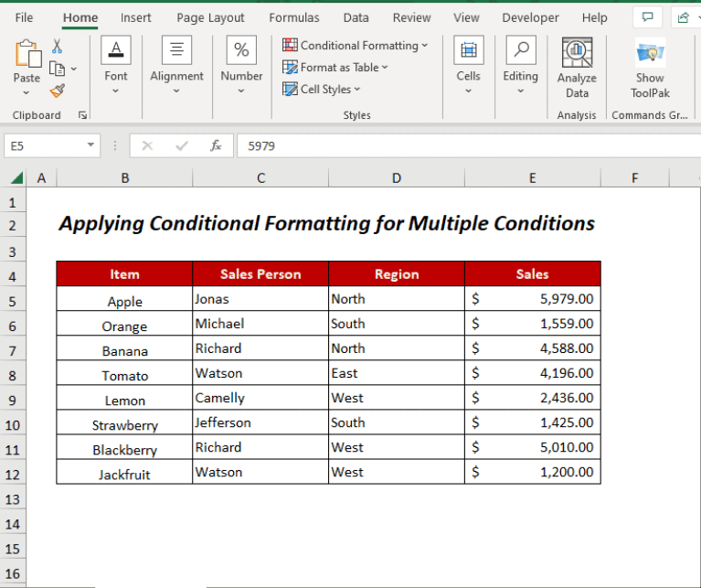The height and width of the screenshot is (588, 701).
Task: Select the cell containing Apple
Action: 124,299
